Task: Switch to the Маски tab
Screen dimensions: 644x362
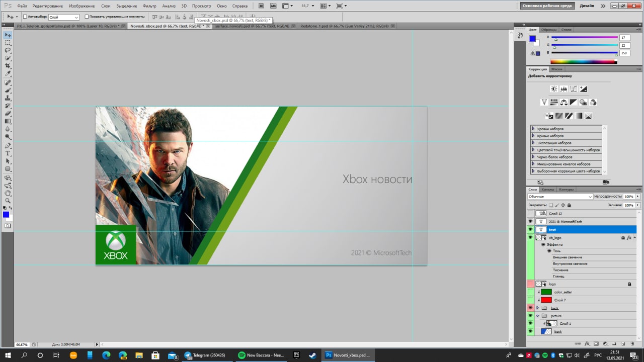Action: (x=557, y=69)
